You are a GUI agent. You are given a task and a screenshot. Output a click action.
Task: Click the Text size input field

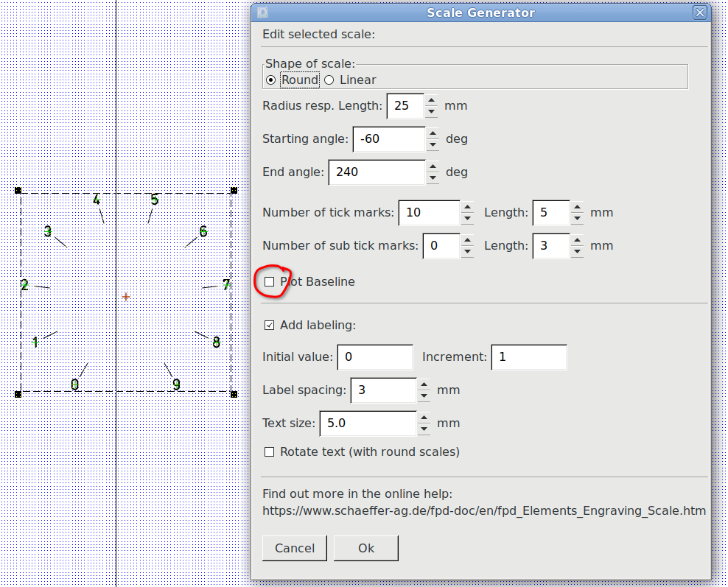[x=368, y=423]
